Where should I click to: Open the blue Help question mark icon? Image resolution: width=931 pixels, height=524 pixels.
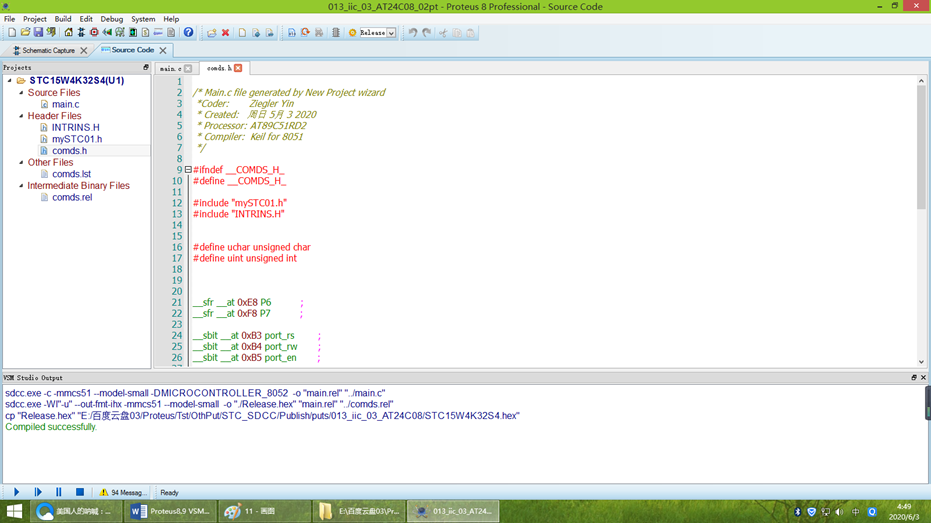[188, 33]
